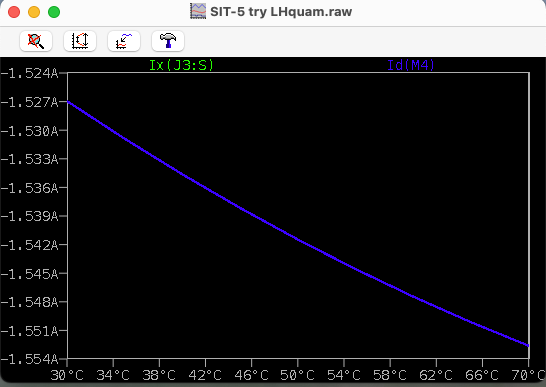Click the autorange axes toolbar icon
The height and width of the screenshot is (387, 546).
(x=80, y=41)
